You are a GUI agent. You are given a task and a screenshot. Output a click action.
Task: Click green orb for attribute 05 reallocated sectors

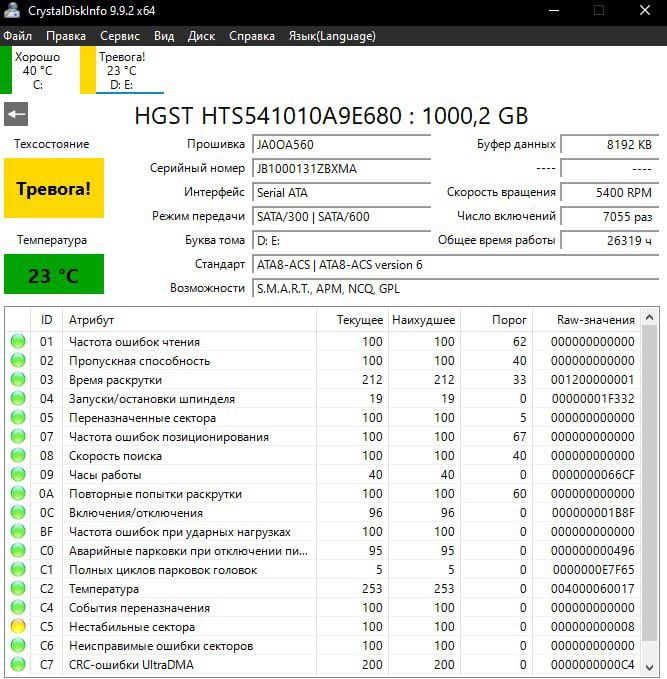point(18,417)
